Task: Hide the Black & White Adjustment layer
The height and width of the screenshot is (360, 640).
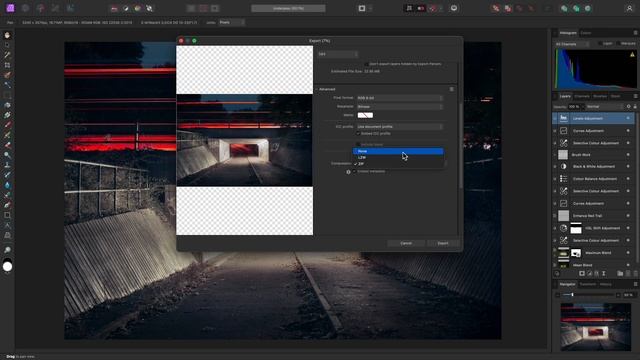Action: coord(628,167)
